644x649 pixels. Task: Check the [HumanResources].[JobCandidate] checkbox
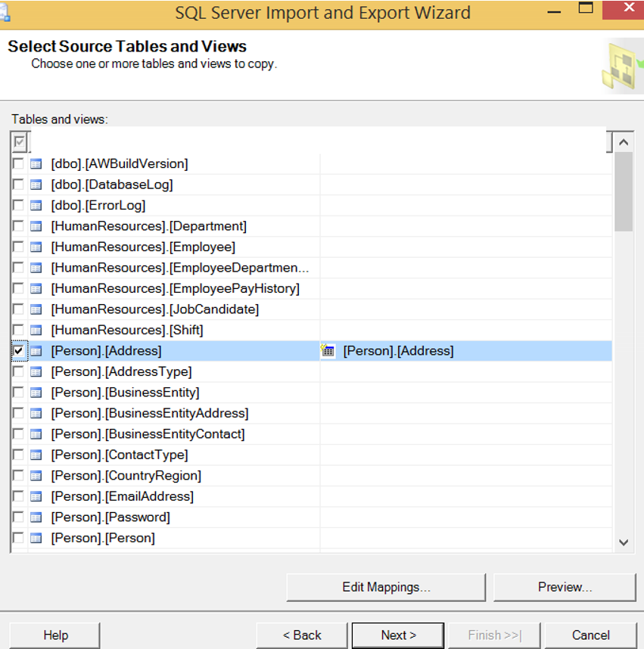tap(18, 309)
